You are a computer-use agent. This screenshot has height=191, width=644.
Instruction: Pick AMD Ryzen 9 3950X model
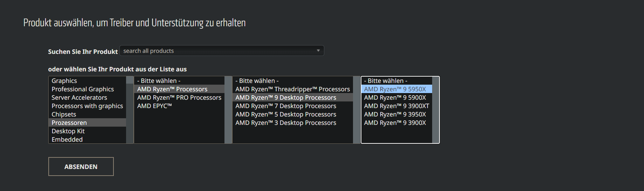395,114
